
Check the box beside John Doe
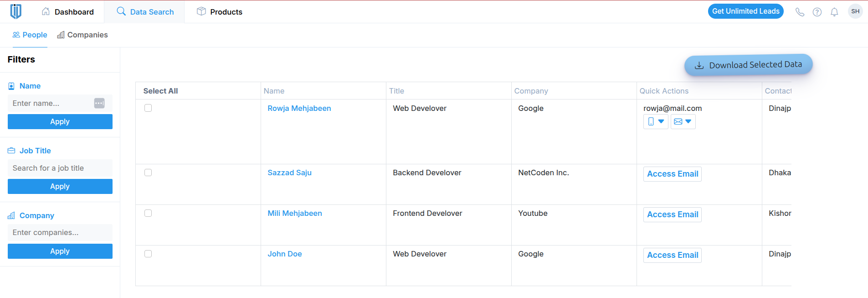pos(148,254)
